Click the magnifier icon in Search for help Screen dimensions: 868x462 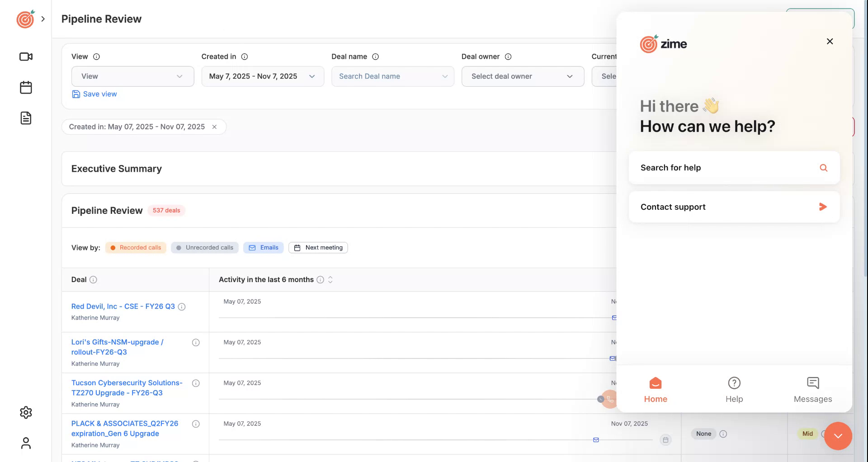pos(823,168)
